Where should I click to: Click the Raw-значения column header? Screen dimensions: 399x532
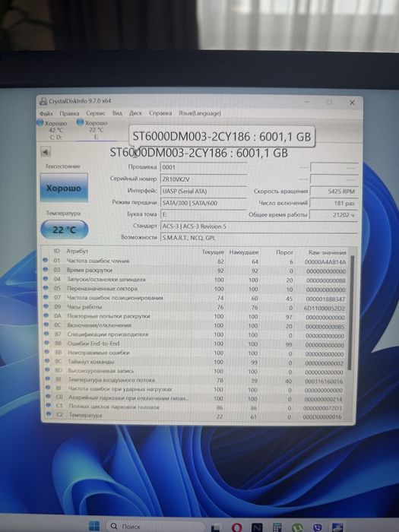[x=327, y=252]
